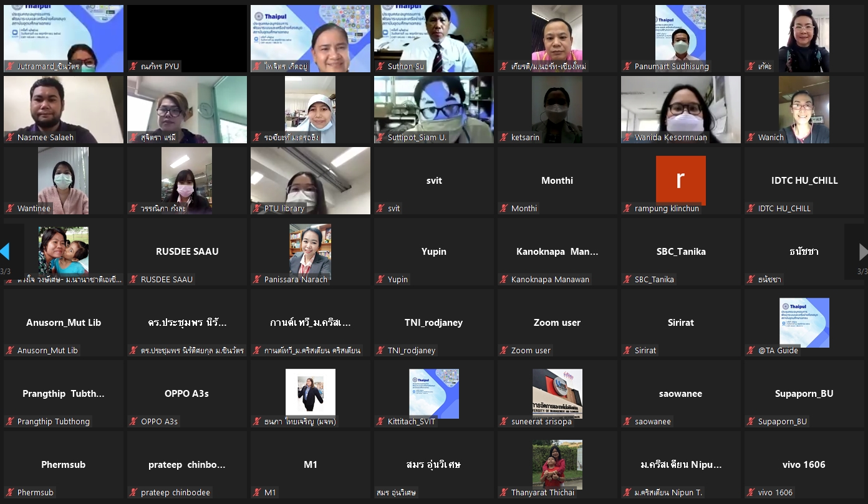The width and height of the screenshot is (868, 504).
Task: Click Thanyarat Thichai's profile photo
Action: click(557, 464)
